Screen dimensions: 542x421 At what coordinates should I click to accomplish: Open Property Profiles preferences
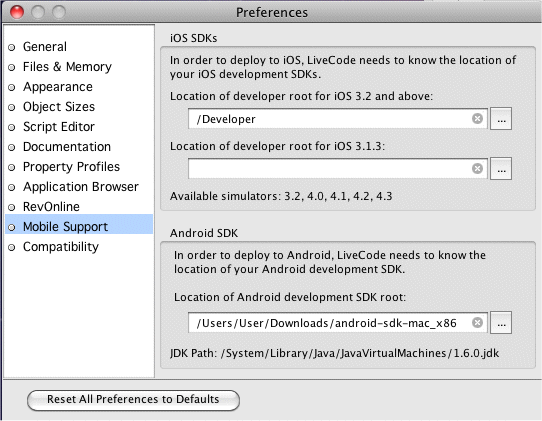click(79, 167)
